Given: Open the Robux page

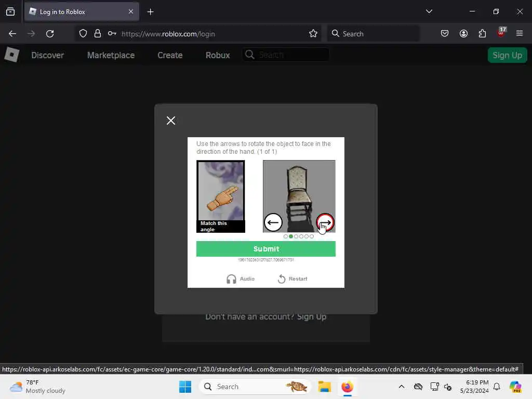Looking at the screenshot, I should click(218, 55).
